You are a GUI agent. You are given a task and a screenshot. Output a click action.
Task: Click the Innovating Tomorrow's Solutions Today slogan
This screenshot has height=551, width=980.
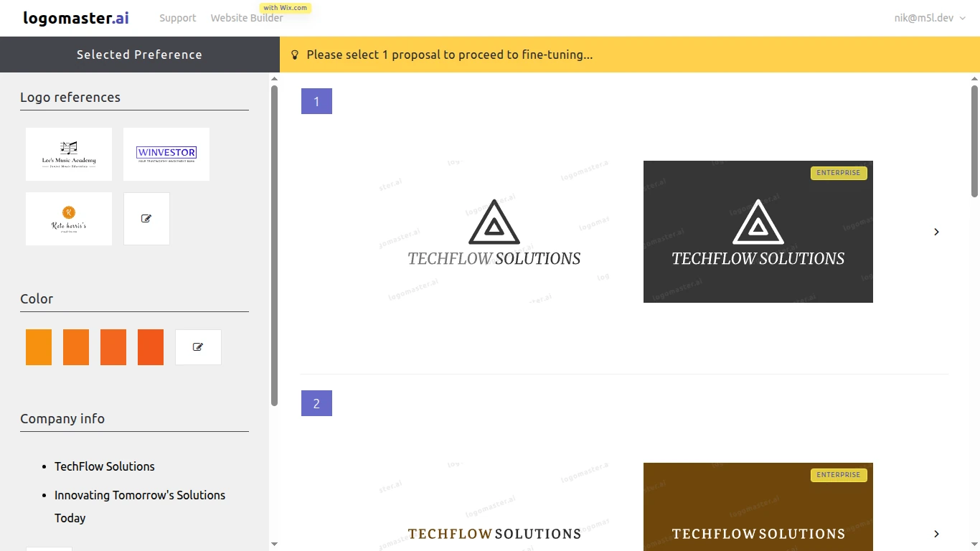point(140,507)
